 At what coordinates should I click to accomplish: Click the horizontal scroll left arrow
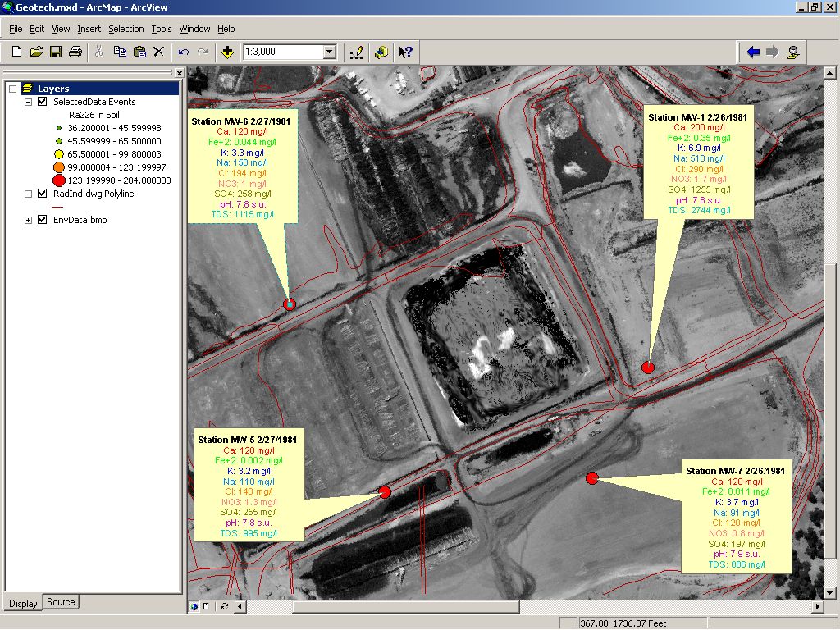(x=240, y=606)
